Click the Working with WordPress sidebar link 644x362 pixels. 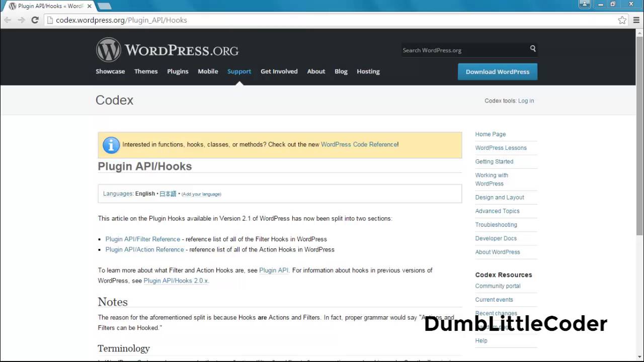point(492,179)
